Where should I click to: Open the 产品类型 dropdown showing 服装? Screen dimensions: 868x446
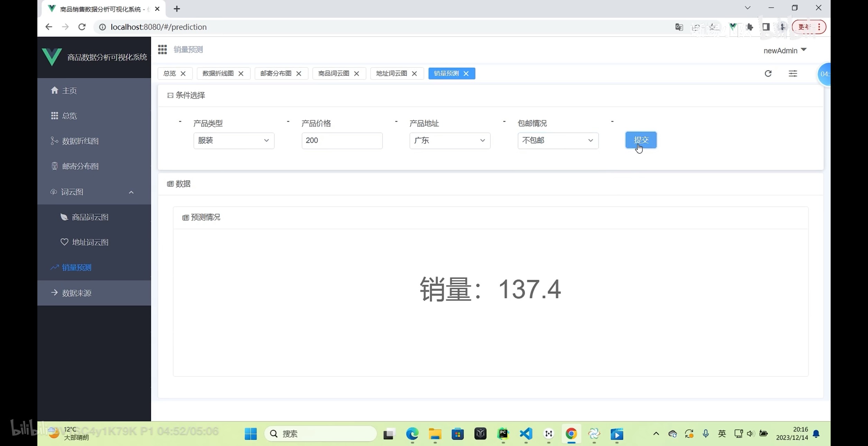click(x=234, y=140)
